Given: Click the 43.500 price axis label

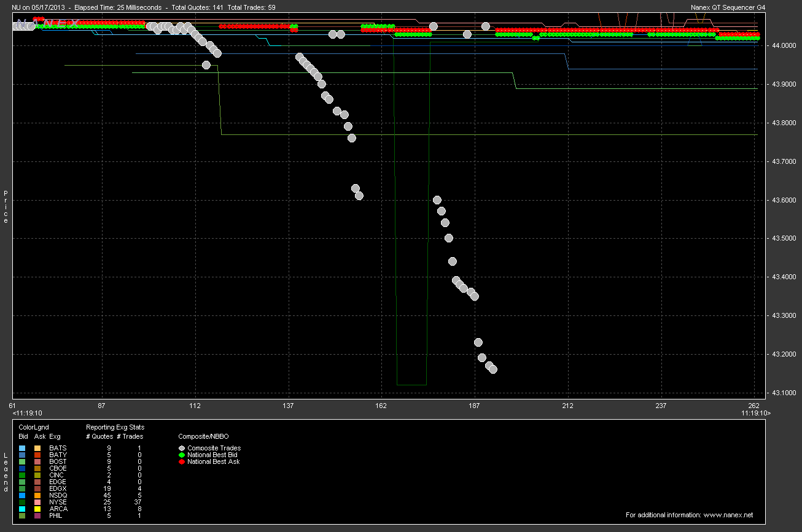Looking at the screenshot, I should pyautogui.click(x=785, y=239).
